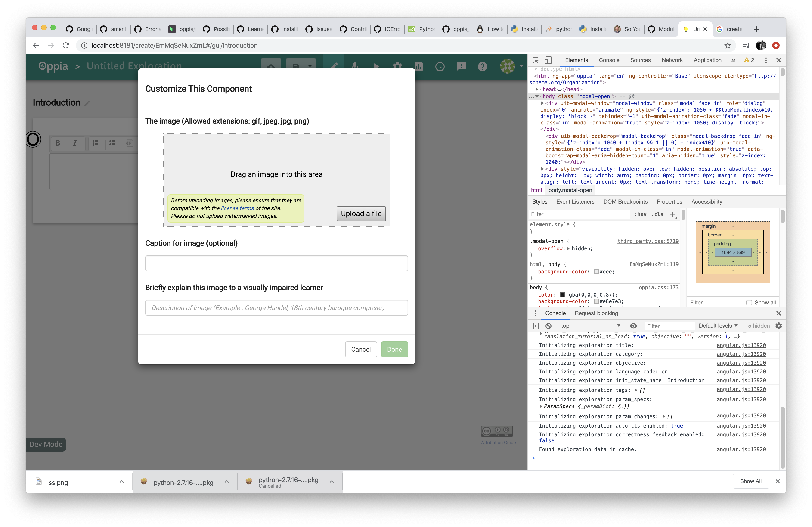
Task: Open the console settings gear
Action: coord(778,326)
